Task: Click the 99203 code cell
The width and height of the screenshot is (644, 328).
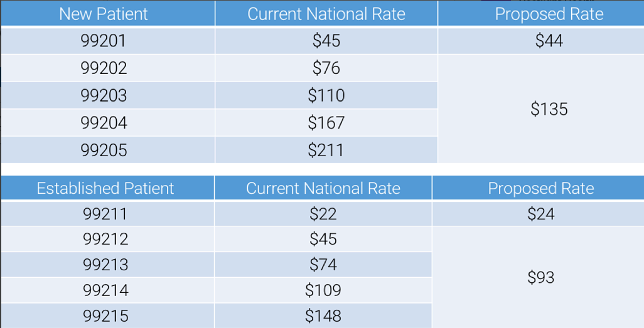Action: tap(104, 95)
